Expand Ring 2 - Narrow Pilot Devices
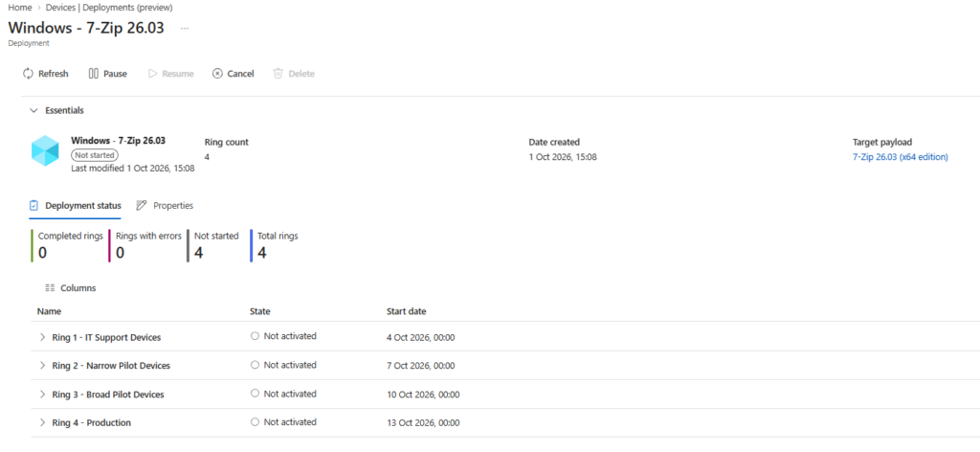The width and height of the screenshot is (980, 452). (42, 365)
